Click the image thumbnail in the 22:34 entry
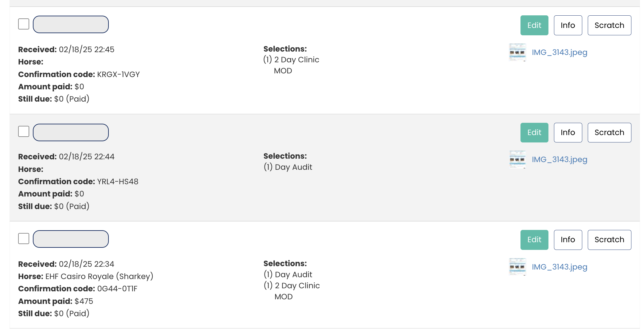 [x=517, y=267]
